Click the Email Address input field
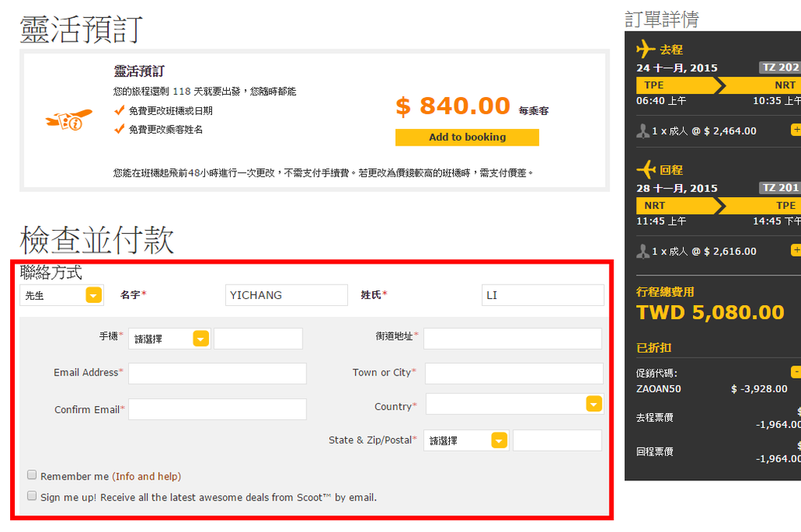Viewport: 801px width, 532px height. pyautogui.click(x=217, y=373)
